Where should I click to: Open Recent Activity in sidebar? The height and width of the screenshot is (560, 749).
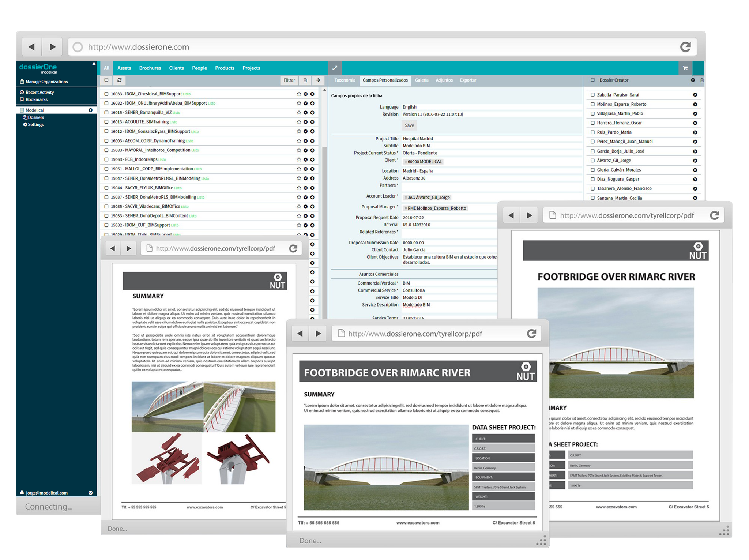point(37,92)
